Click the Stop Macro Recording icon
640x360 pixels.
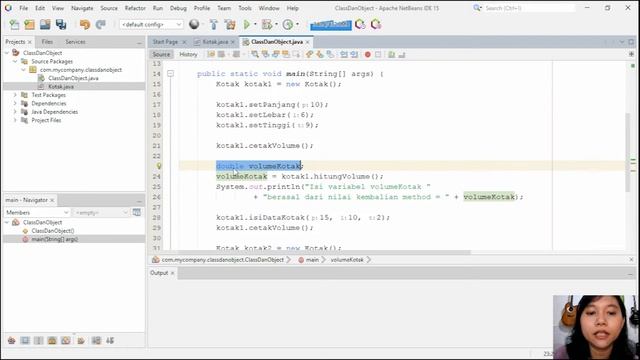point(378,54)
